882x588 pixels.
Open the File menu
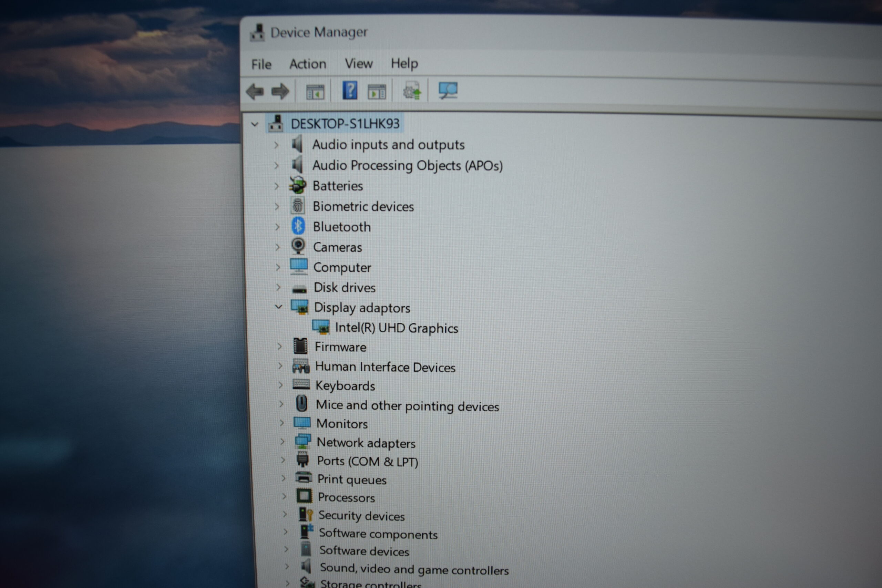(261, 64)
